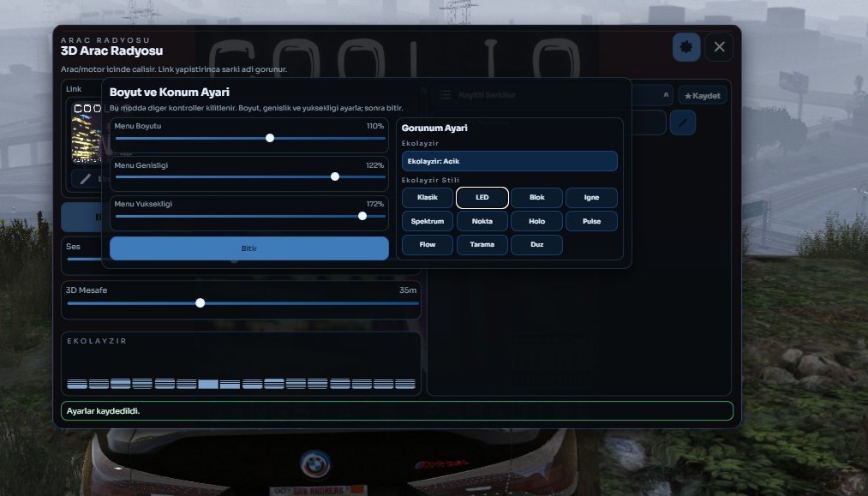868x496 pixels.
Task: Click the Menu Genisligi slider handle
Action: coord(335,176)
